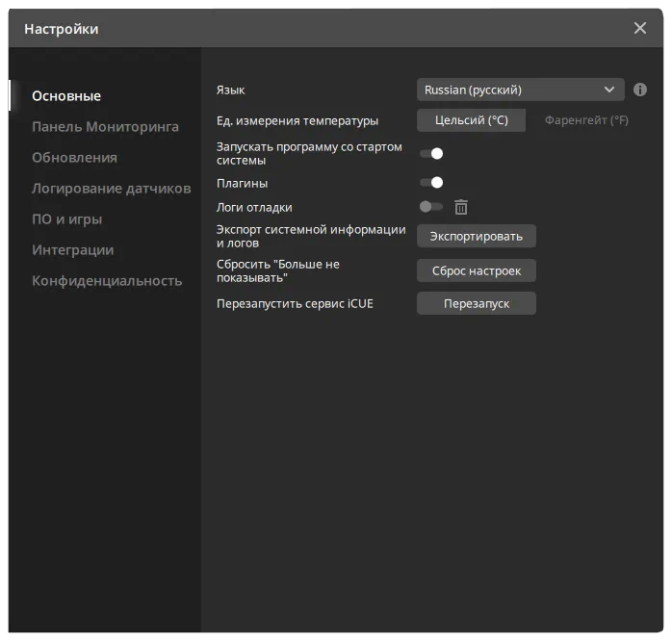672x643 pixels.
Task: Enable the Логи отладки toggle
Action: pyautogui.click(x=430, y=207)
